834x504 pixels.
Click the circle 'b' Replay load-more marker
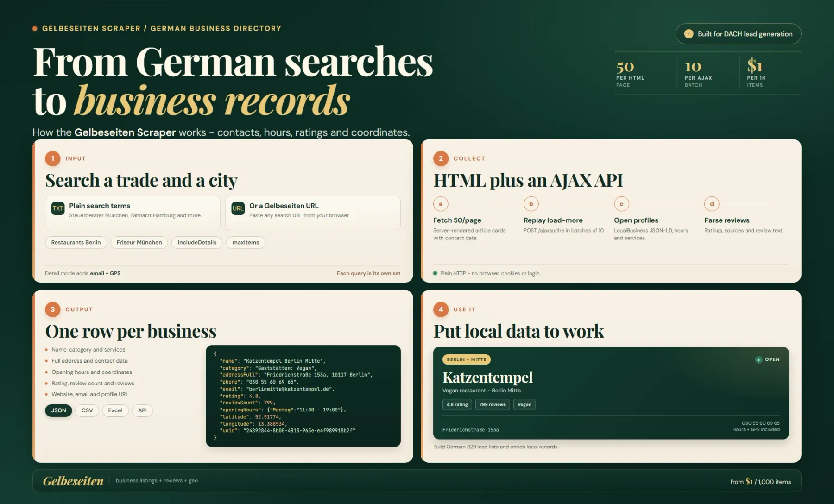pos(531,204)
